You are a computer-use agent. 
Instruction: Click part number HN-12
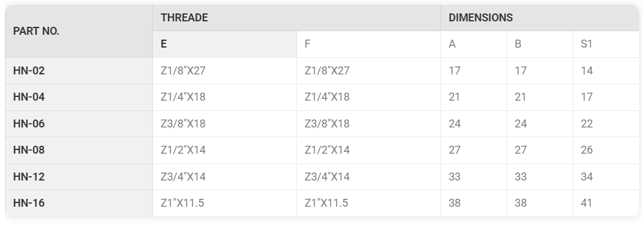[x=29, y=177]
